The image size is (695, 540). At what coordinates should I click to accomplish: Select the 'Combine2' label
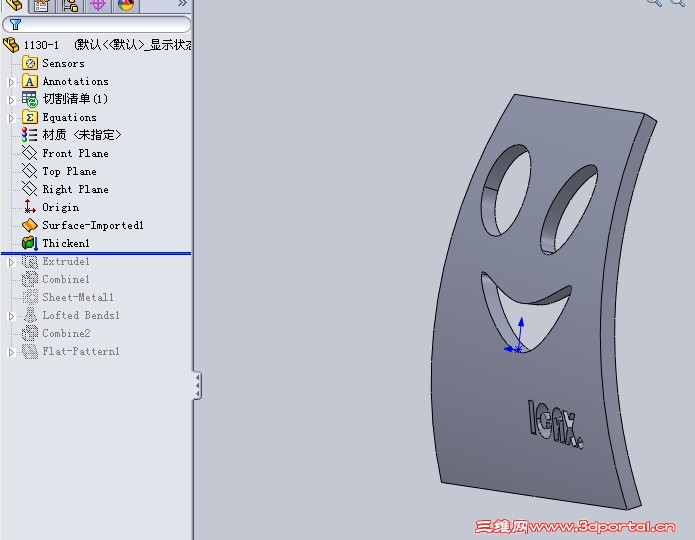pyautogui.click(x=66, y=333)
